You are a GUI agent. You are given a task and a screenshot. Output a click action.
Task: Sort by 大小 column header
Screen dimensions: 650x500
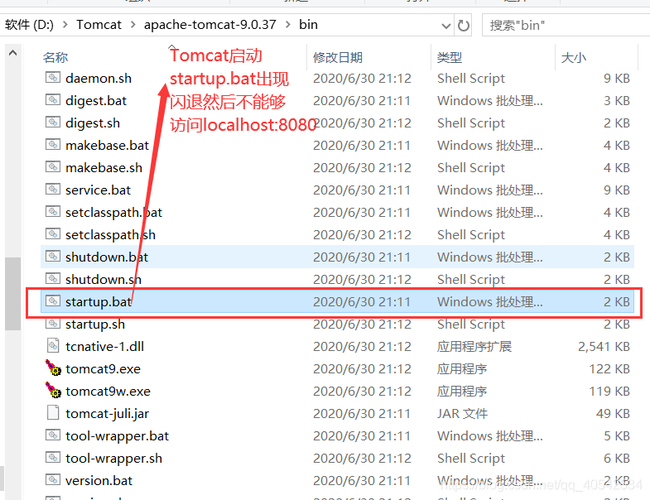(x=574, y=57)
